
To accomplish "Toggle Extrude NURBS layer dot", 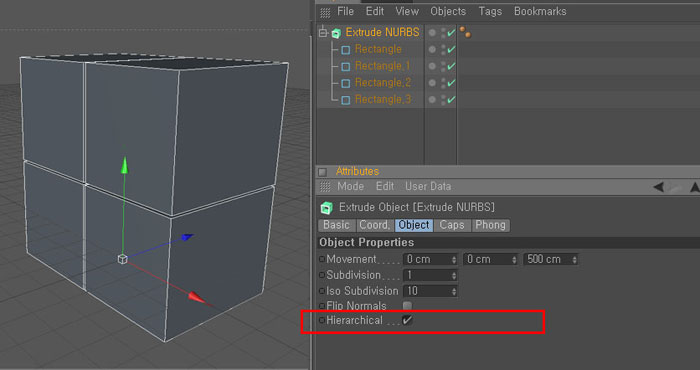I will click(x=432, y=33).
